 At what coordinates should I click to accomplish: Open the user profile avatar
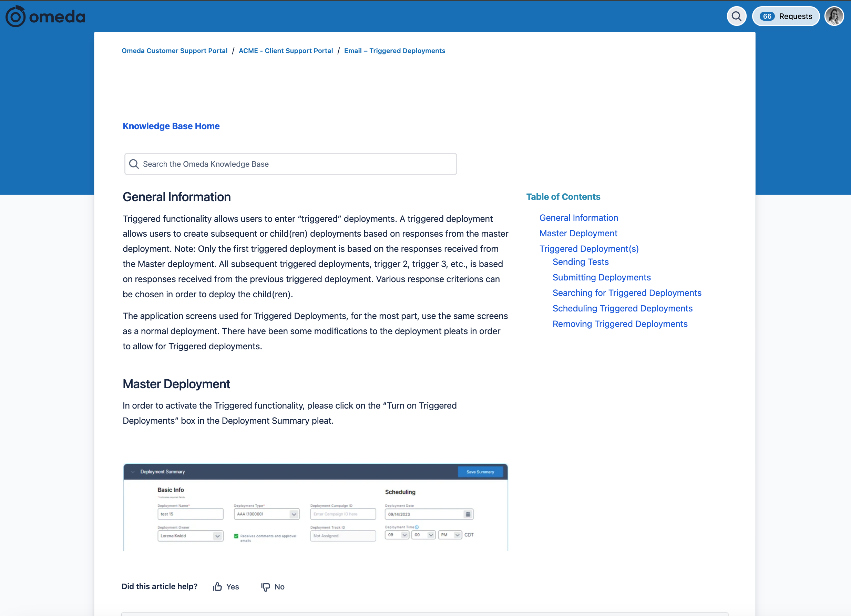[834, 17]
